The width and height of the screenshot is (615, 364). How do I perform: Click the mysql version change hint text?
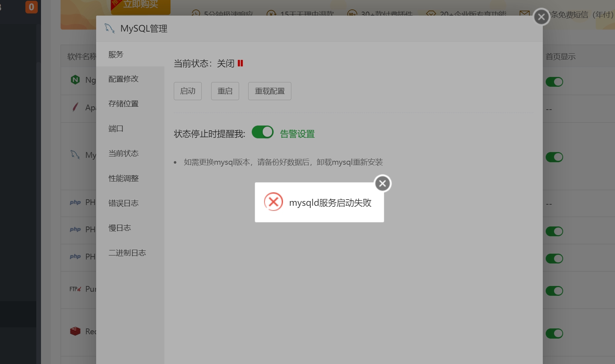pyautogui.click(x=283, y=162)
